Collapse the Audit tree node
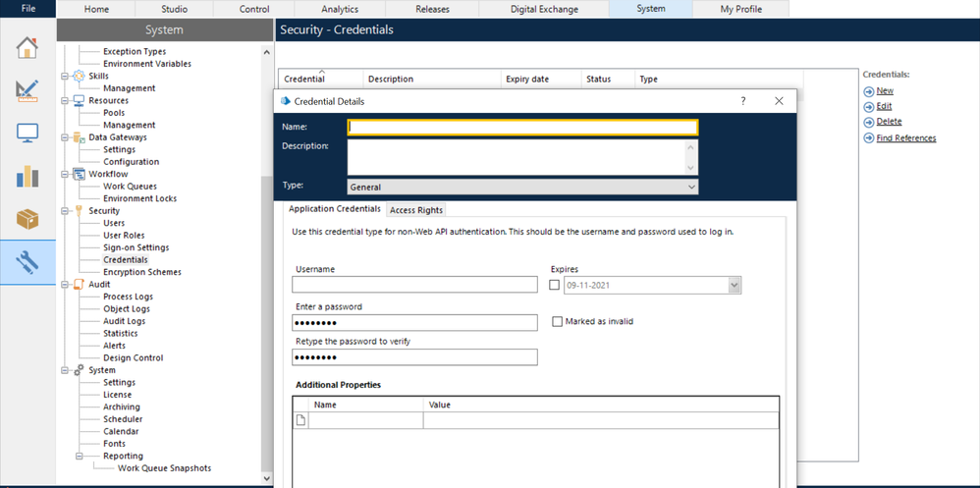Viewport: 980px width, 488px height. pos(65,285)
